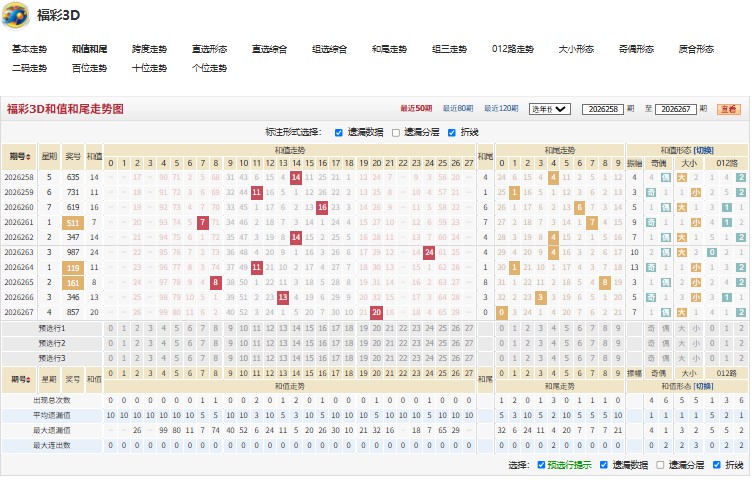This screenshot has width=752, height=480.
Task: Select 27 in 预选行1 row
Action: click(469, 329)
